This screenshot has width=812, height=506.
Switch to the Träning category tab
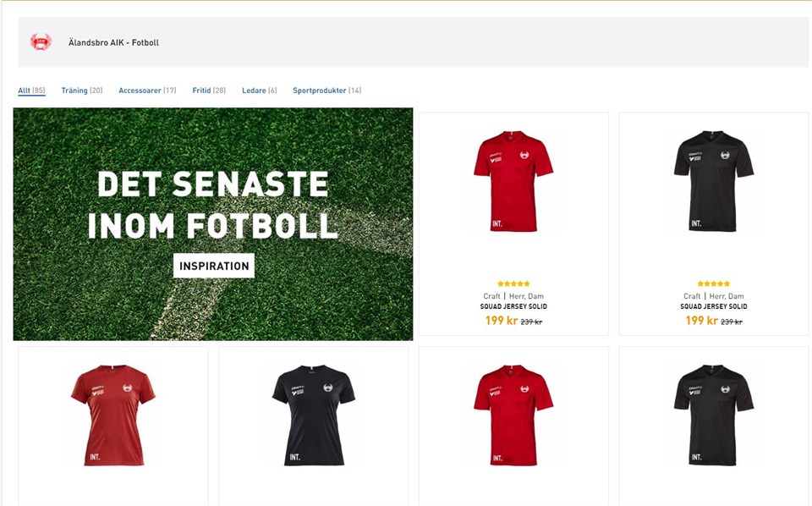click(x=81, y=91)
